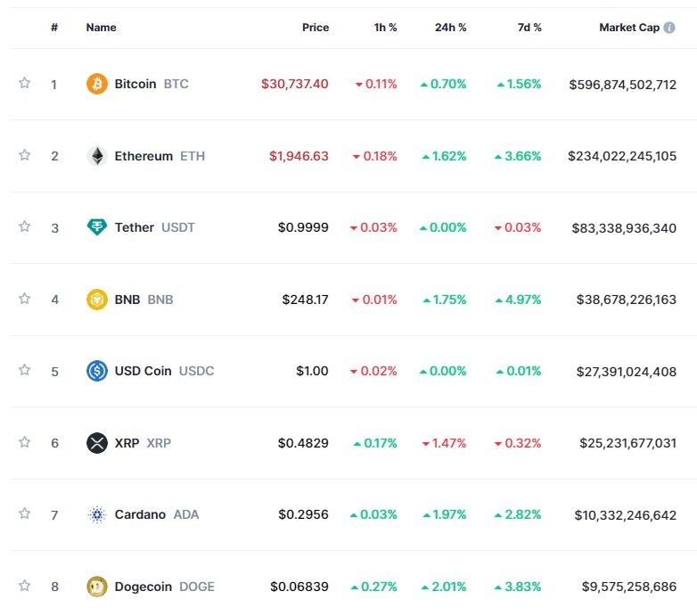Screen dimensions: 697x616
Task: Click Bitcoin's market cap value
Action: [622, 84]
